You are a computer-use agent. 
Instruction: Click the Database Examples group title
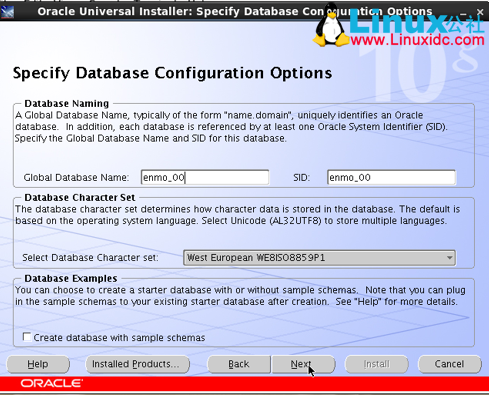tap(71, 278)
